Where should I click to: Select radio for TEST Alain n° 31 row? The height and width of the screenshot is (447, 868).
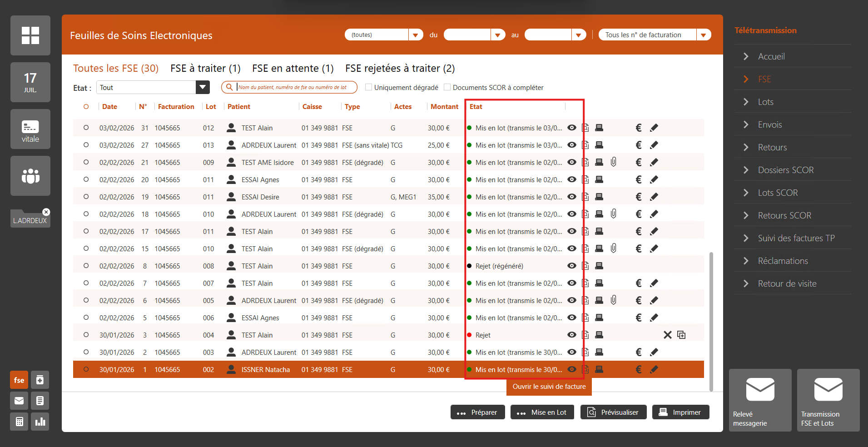coord(86,128)
